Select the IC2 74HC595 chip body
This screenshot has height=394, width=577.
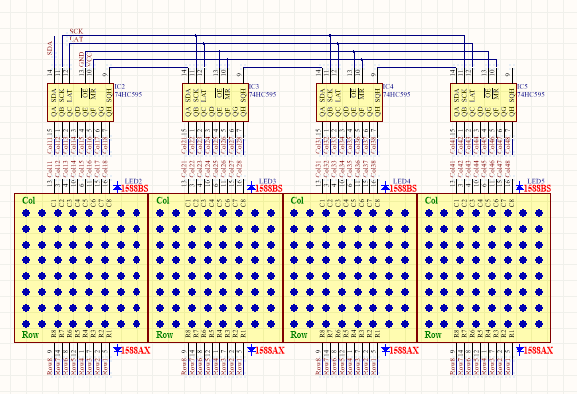(x=80, y=102)
